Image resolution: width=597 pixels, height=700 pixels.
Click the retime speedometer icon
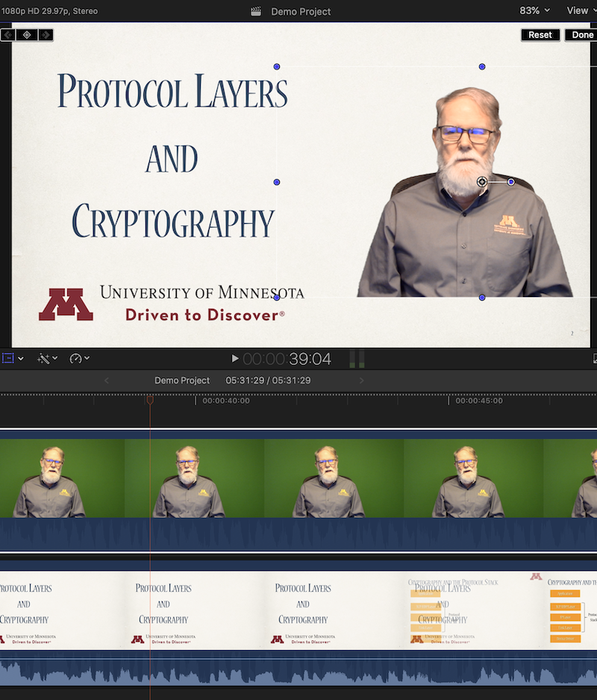[75, 358]
